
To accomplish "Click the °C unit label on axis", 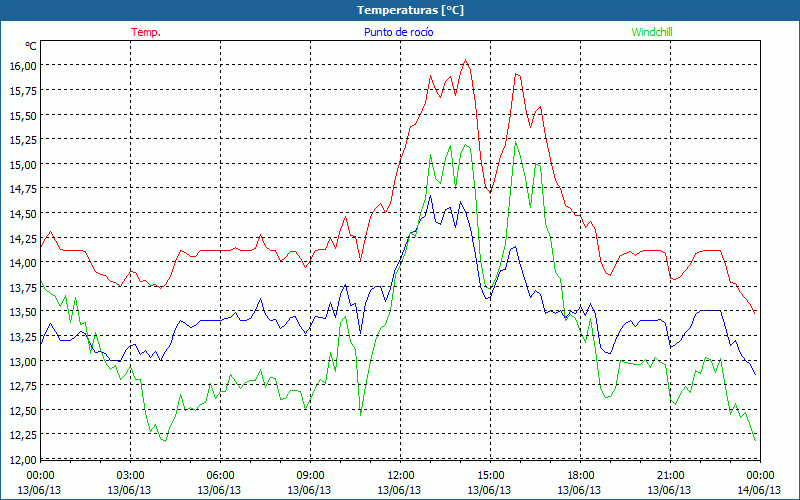I will click(x=31, y=46).
